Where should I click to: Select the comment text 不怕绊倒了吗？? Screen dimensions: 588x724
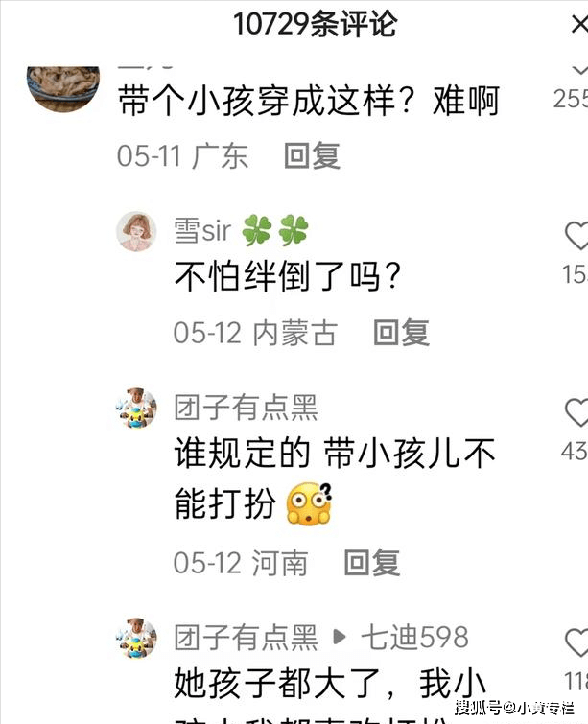point(288,276)
